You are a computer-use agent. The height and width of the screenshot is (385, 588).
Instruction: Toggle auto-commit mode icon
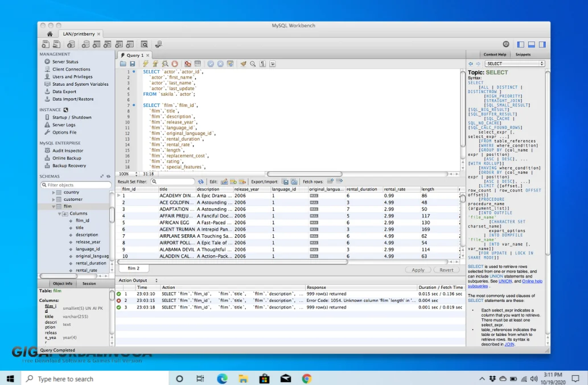pyautogui.click(x=231, y=64)
